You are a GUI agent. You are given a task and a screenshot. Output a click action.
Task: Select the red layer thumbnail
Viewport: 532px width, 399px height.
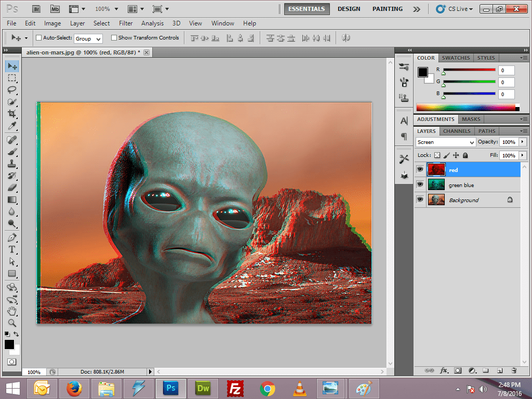click(436, 170)
